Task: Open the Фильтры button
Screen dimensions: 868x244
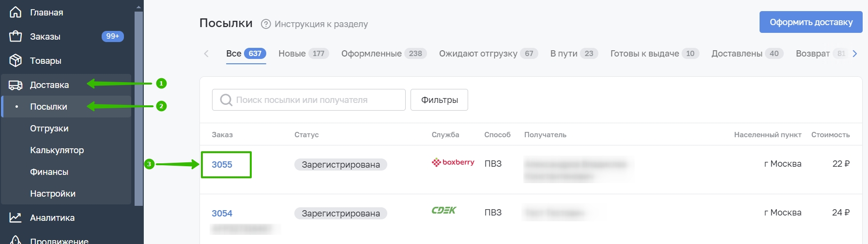Action: [439, 100]
